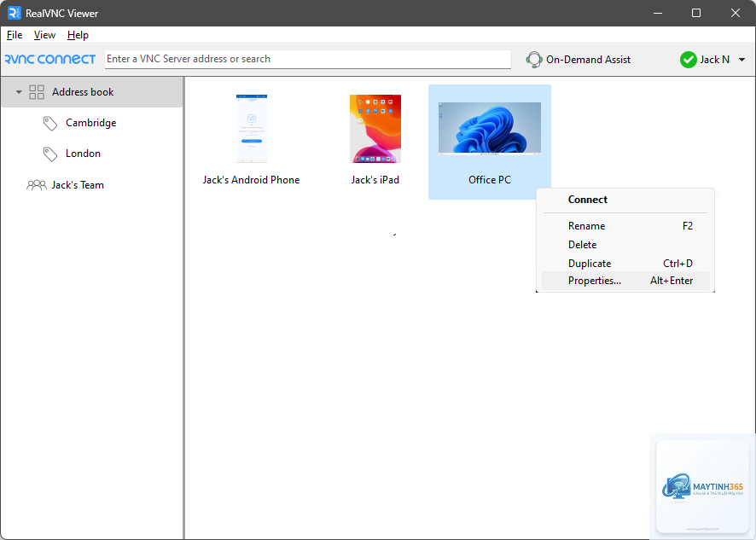Select the Office PC desktop thumbnail
This screenshot has width=756, height=540.
490,128
